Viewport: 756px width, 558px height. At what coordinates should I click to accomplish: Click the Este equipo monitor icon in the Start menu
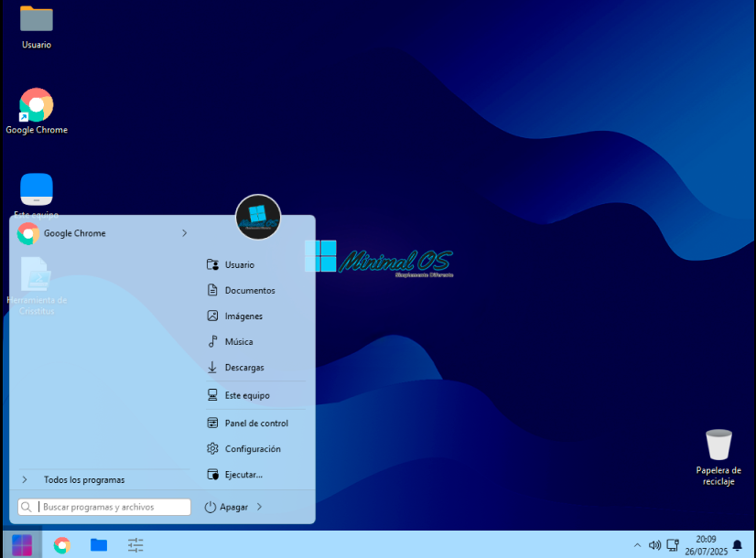[212, 395]
